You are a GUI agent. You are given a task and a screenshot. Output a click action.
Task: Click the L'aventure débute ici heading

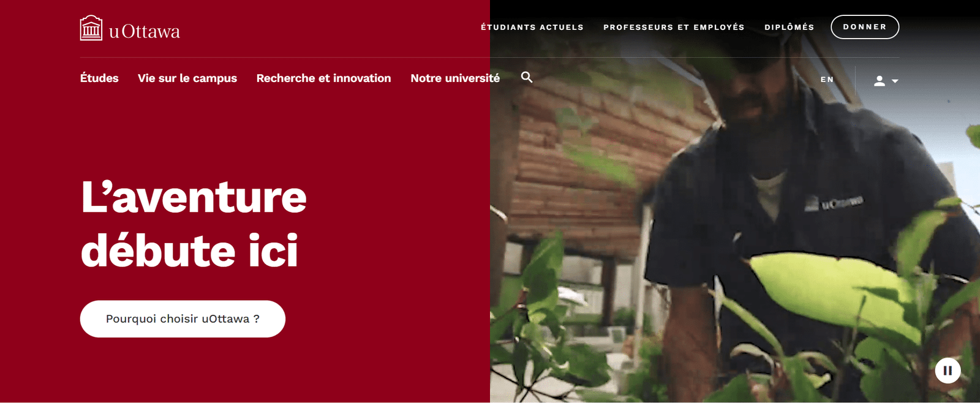pos(194,224)
